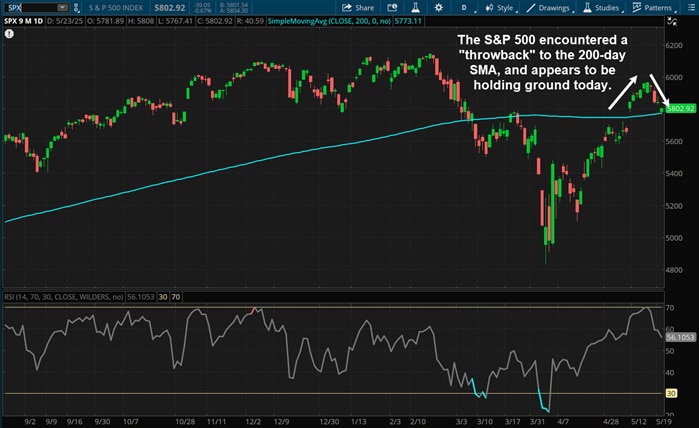Click the 10/28 date label on time axis
This screenshot has width=699, height=428.
pyautogui.click(x=185, y=421)
